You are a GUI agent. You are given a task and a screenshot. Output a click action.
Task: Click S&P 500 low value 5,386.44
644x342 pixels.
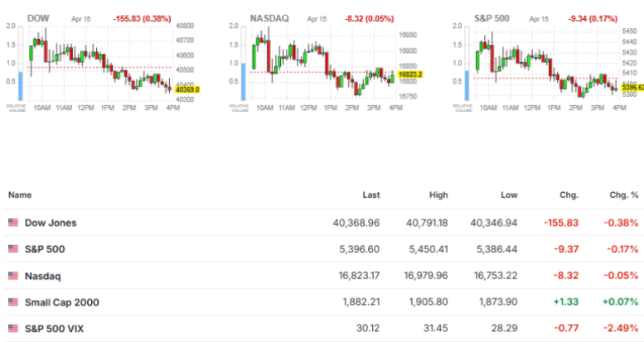tap(497, 249)
